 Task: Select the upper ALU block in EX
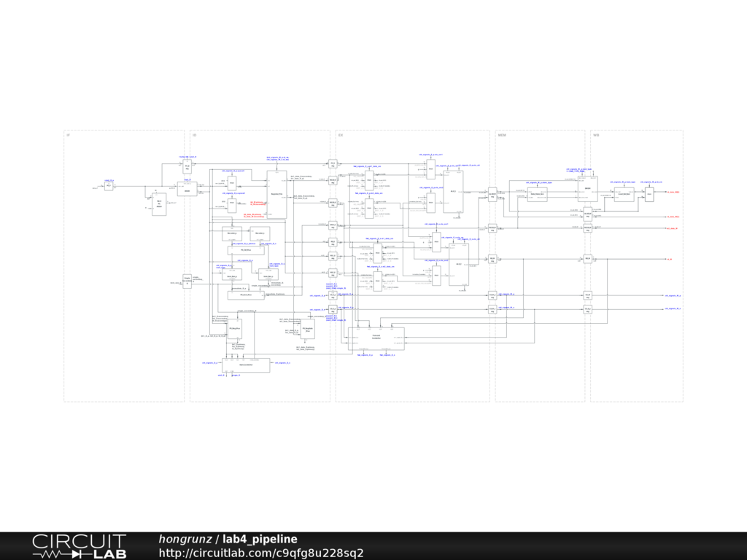point(453,191)
